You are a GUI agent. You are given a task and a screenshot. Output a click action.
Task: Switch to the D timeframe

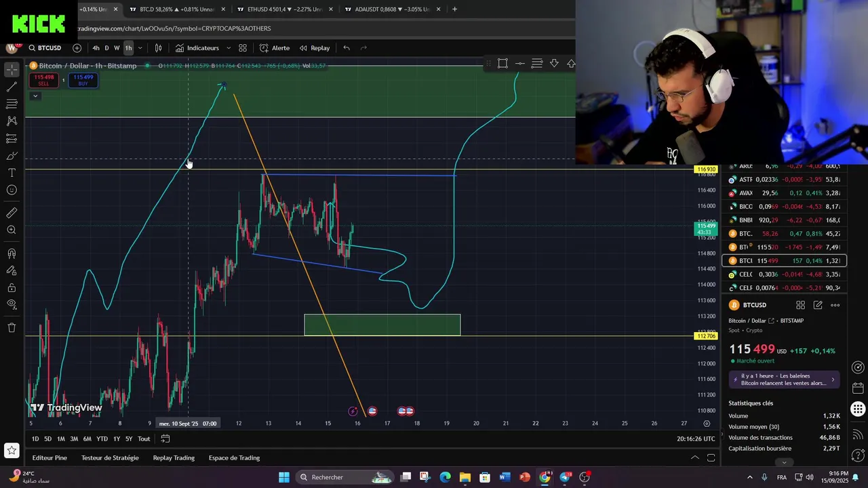click(x=106, y=48)
